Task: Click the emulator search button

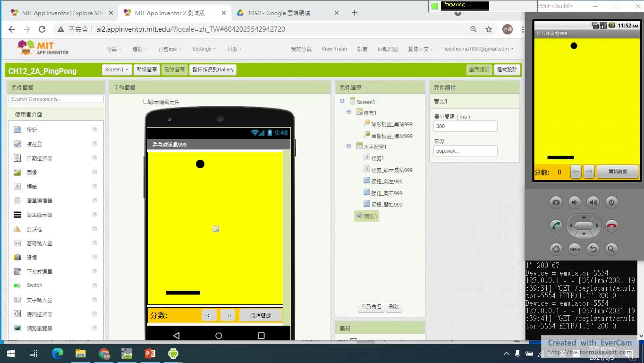Action: tap(611, 249)
